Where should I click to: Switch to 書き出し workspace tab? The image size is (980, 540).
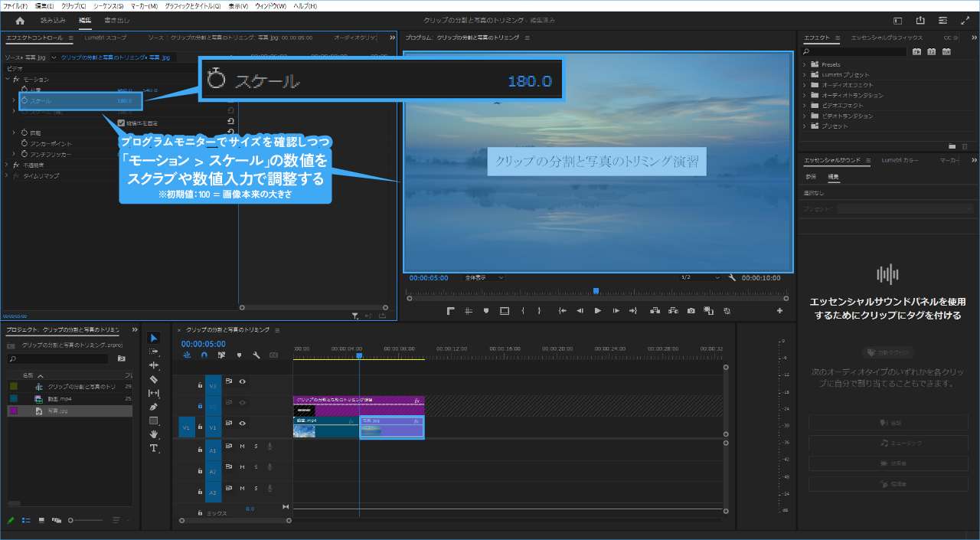117,21
